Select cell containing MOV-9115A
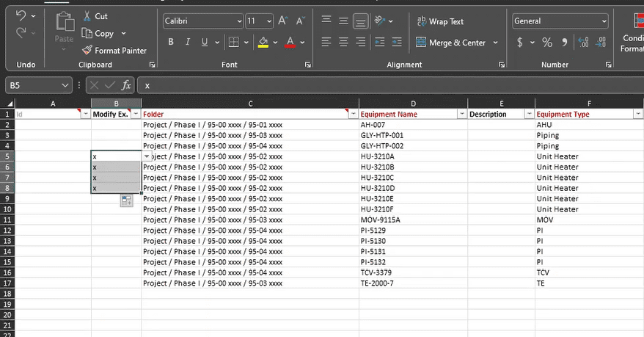 pyautogui.click(x=413, y=220)
